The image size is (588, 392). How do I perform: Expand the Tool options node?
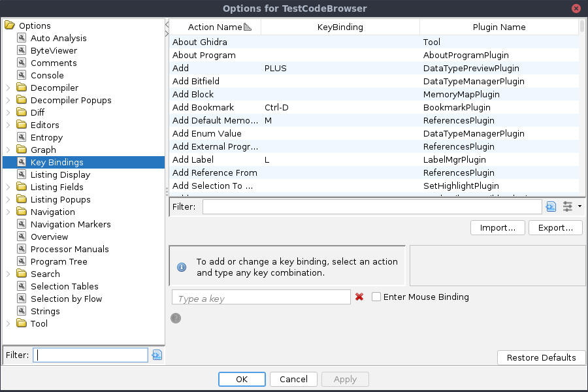[x=8, y=323]
